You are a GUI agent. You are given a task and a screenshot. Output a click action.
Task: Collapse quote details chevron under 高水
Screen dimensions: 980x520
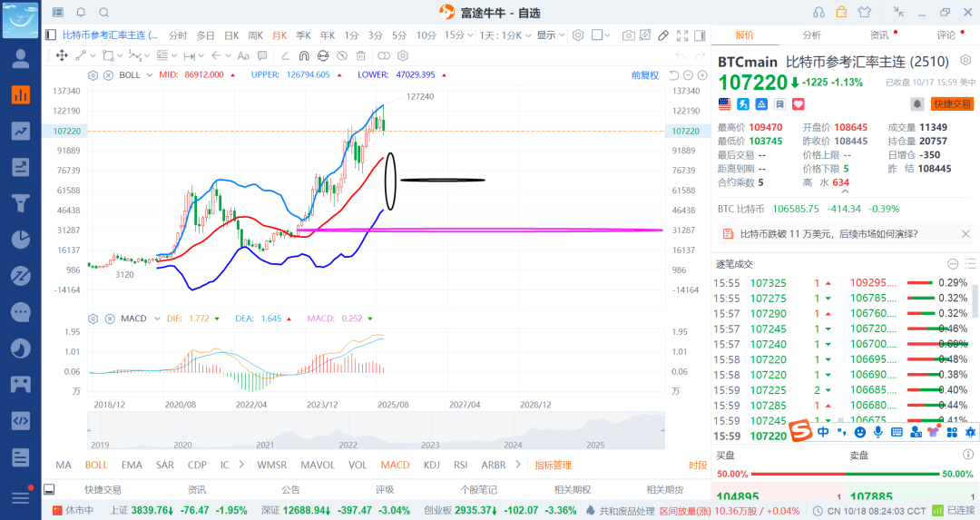click(845, 192)
